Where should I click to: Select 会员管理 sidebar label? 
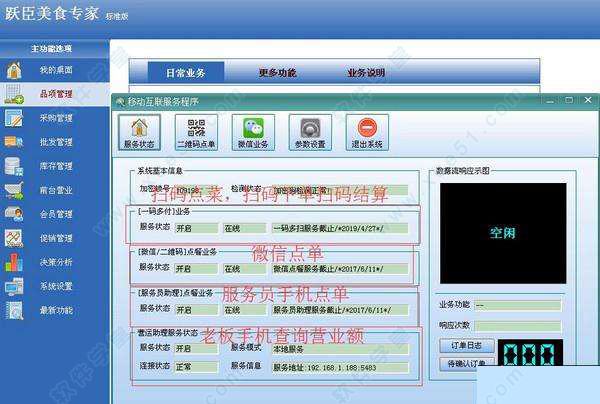tap(56, 214)
